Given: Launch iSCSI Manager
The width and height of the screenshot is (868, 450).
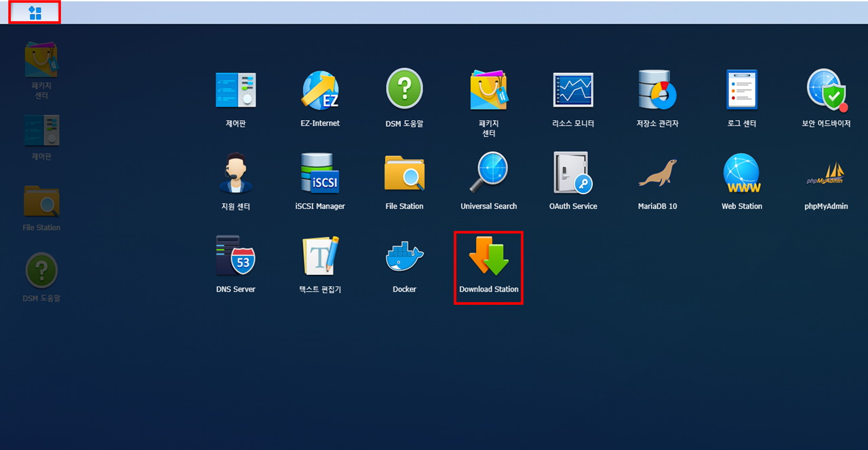Looking at the screenshot, I should 320,173.
